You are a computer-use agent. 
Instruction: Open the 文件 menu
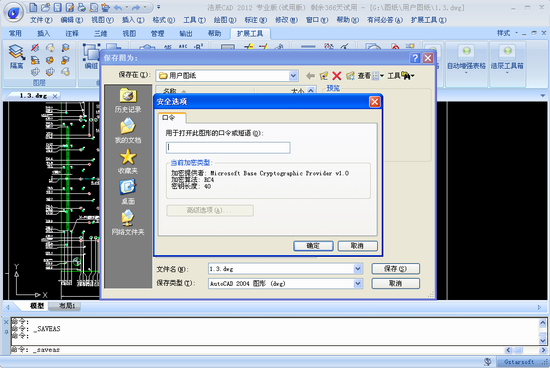tap(41, 20)
